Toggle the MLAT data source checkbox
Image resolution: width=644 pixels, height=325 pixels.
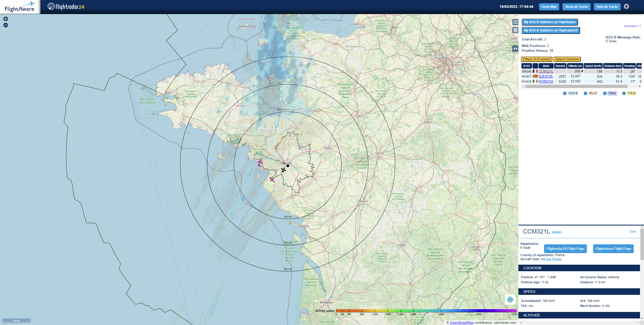(x=585, y=93)
